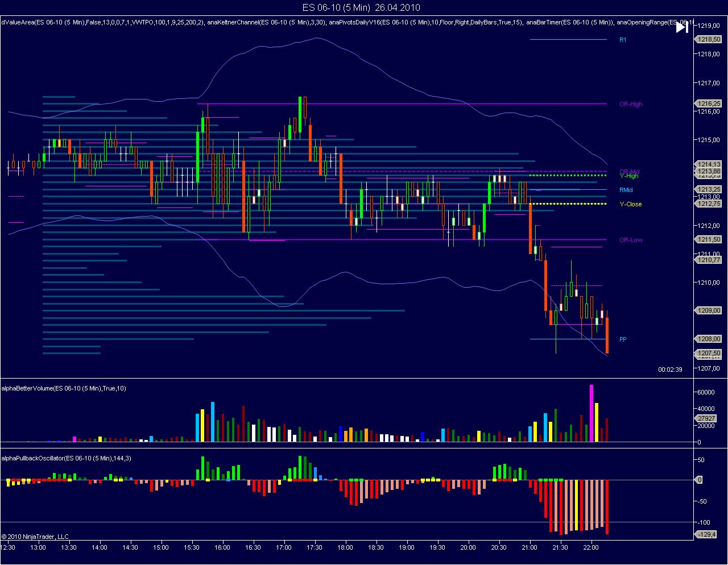Image resolution: width=728 pixels, height=565 pixels.
Task: Click the tallest magenta volume bar
Action: (x=591, y=413)
